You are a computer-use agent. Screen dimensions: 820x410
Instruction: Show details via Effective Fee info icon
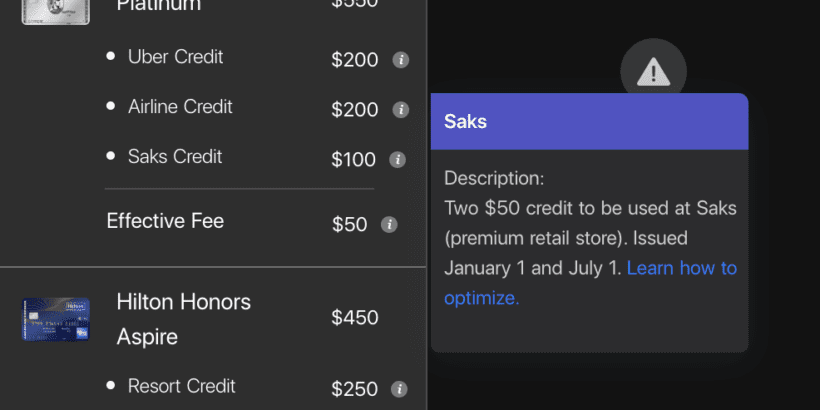pos(389,225)
